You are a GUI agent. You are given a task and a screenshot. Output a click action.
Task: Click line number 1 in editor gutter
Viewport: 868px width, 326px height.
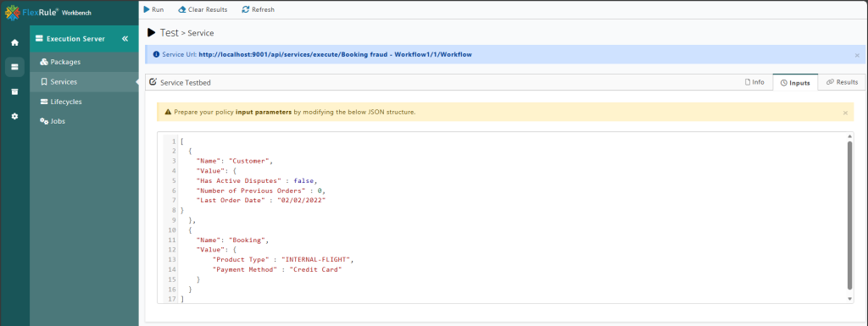point(174,141)
